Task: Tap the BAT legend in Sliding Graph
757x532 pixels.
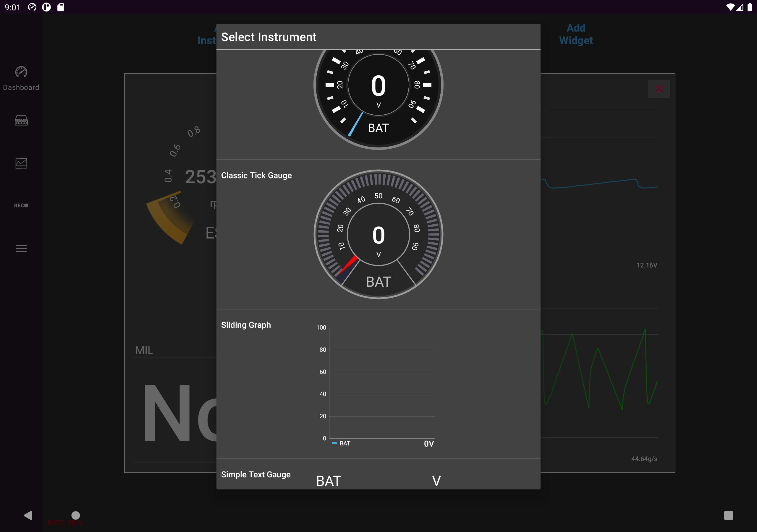Action: (341, 443)
